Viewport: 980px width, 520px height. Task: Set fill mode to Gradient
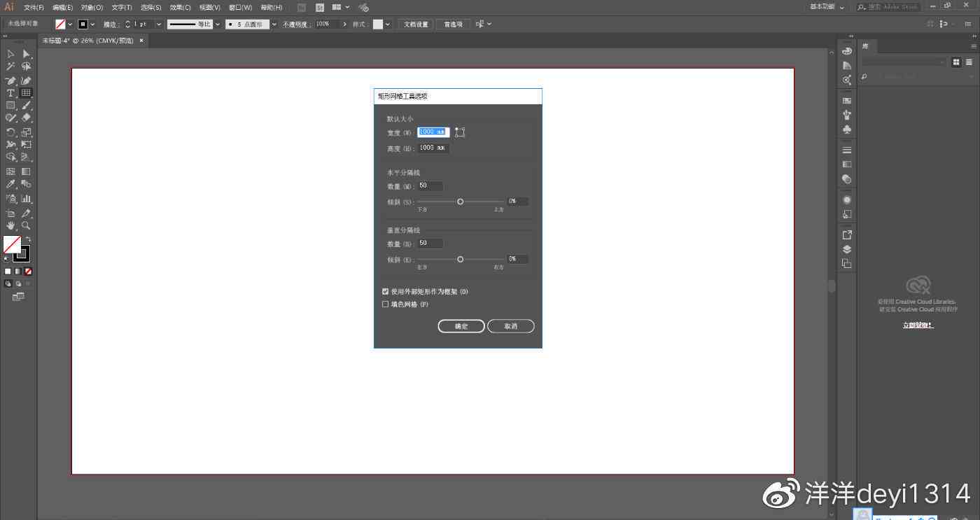coord(18,272)
